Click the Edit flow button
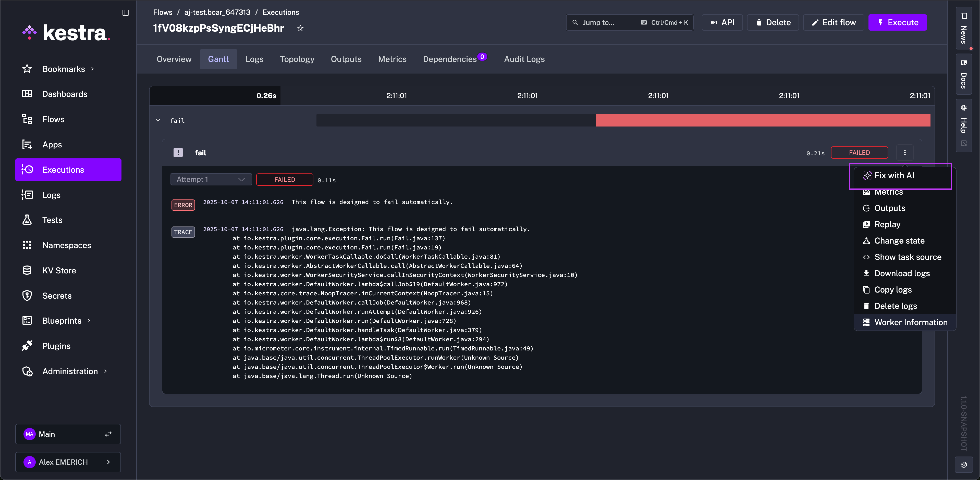This screenshot has height=480, width=980. [833, 22]
